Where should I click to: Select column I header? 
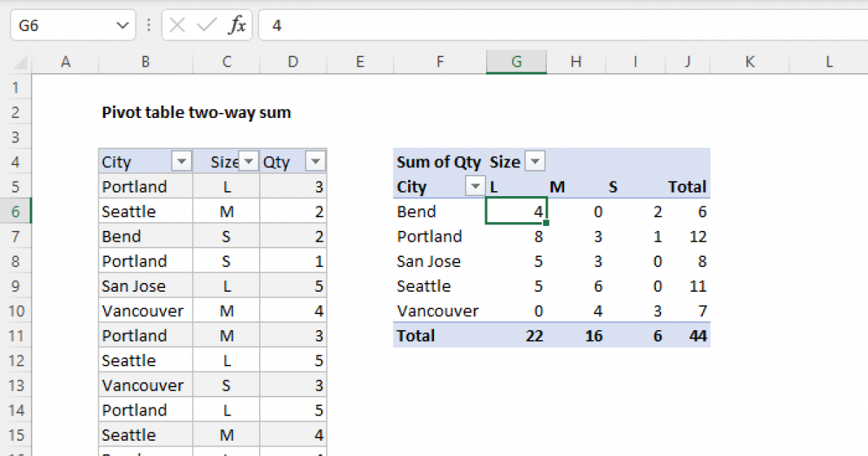coord(635,63)
